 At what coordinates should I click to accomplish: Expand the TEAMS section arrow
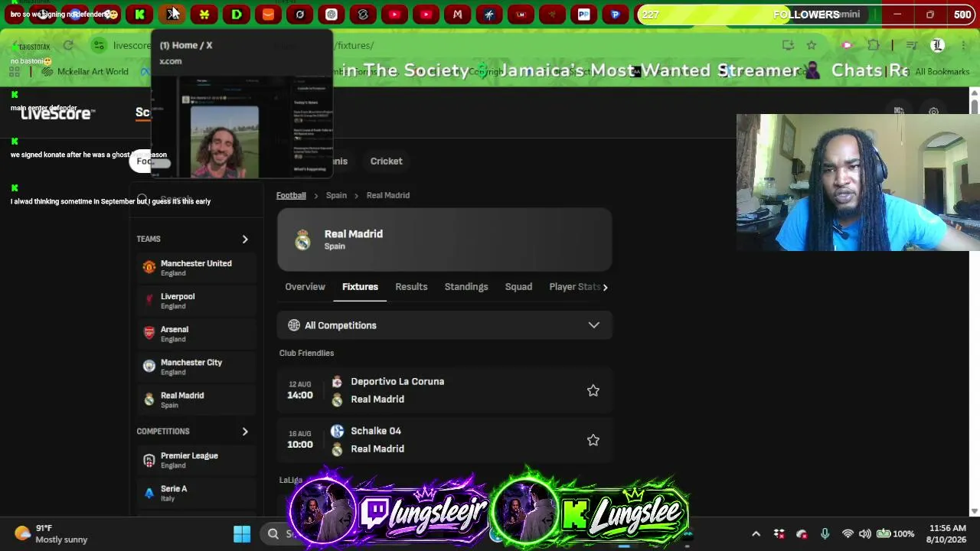245,240
